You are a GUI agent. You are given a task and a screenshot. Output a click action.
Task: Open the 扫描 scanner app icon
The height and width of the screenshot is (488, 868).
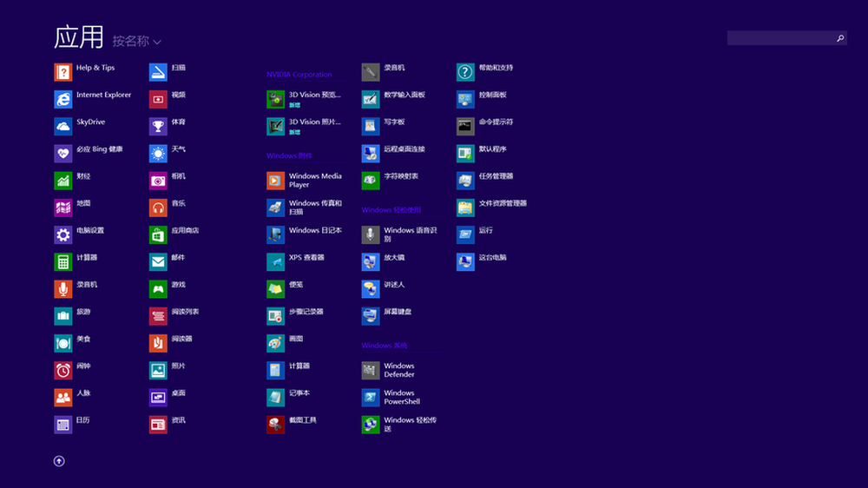coord(158,72)
